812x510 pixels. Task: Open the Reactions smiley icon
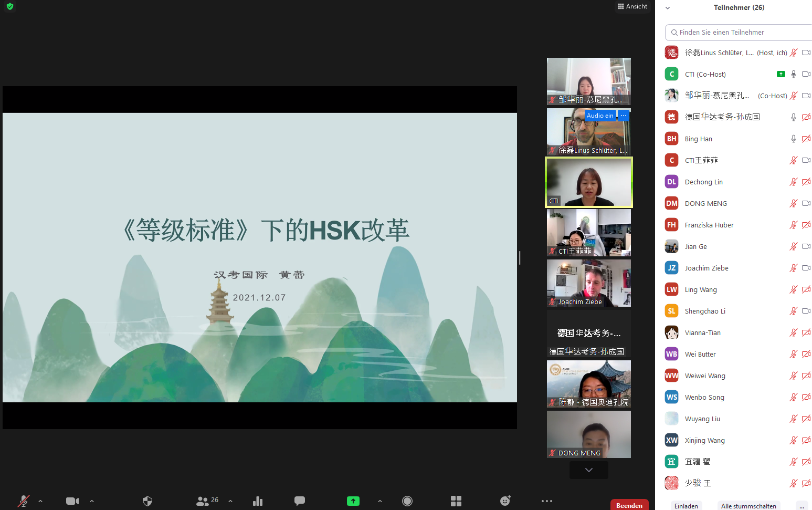(x=505, y=501)
